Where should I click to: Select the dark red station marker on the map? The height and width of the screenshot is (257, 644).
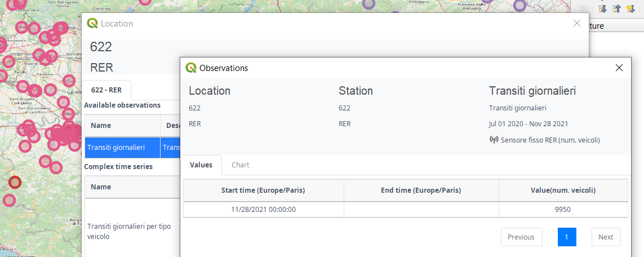(x=15, y=182)
